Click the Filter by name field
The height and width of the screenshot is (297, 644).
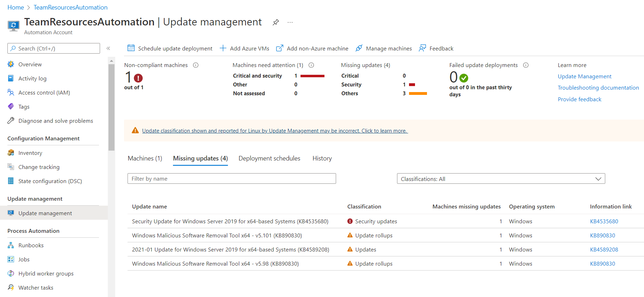click(231, 179)
